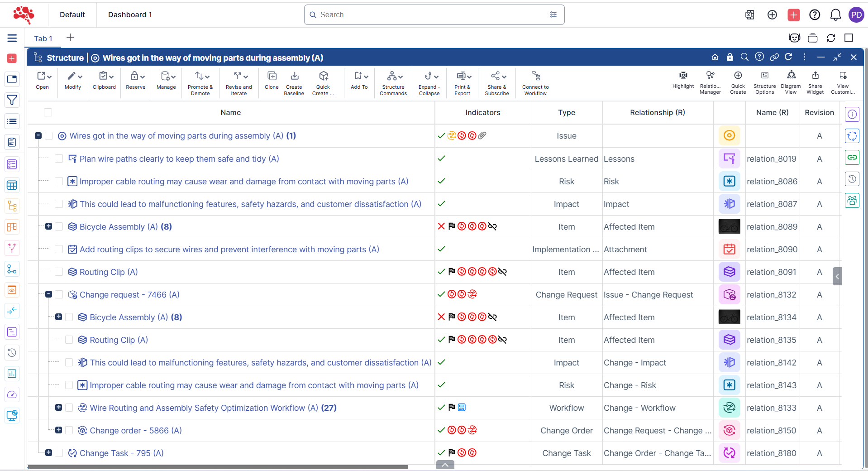Viewport: 868px width, 471px height.
Task: Open Plan wire paths lessons learned link
Action: point(179,159)
